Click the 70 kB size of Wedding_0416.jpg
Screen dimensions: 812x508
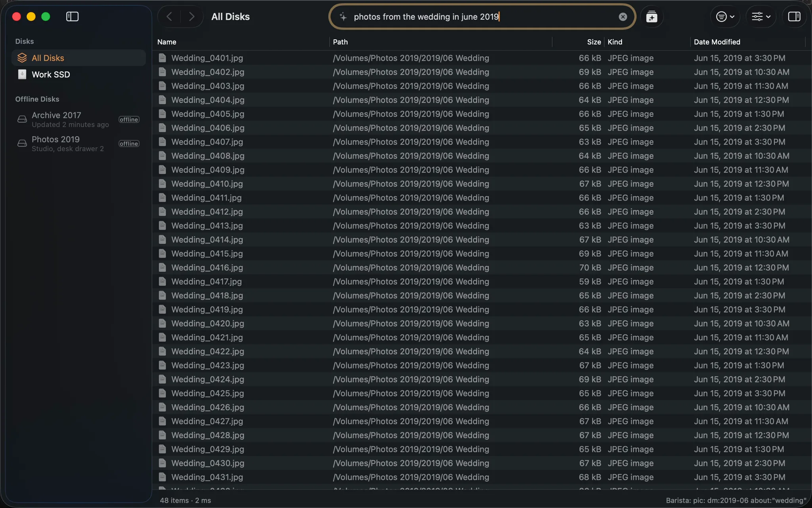pos(590,267)
